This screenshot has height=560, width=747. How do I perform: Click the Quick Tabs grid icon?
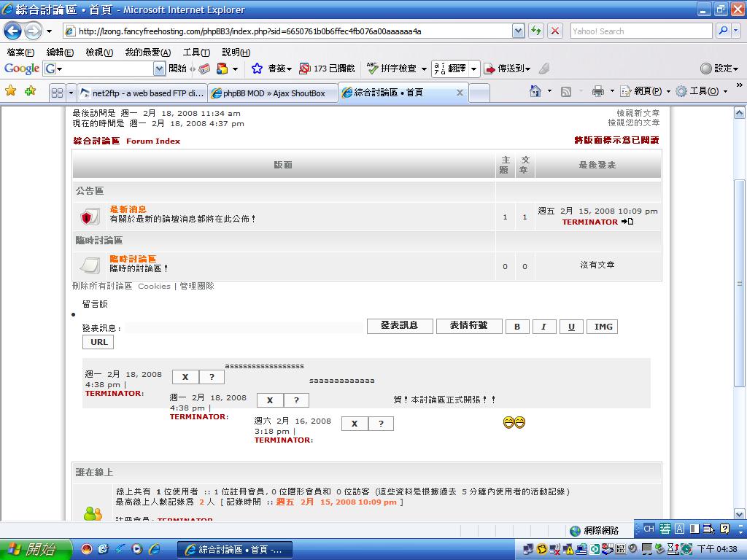[x=57, y=93]
